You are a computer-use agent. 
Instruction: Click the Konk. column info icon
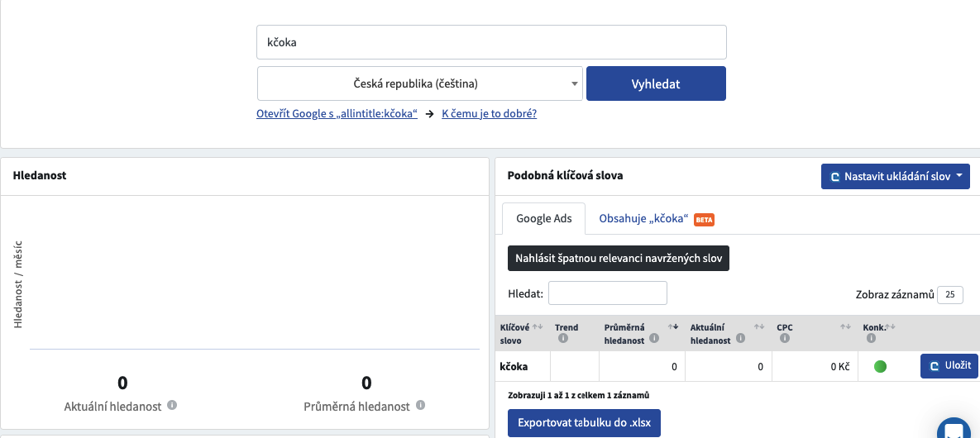click(x=872, y=339)
